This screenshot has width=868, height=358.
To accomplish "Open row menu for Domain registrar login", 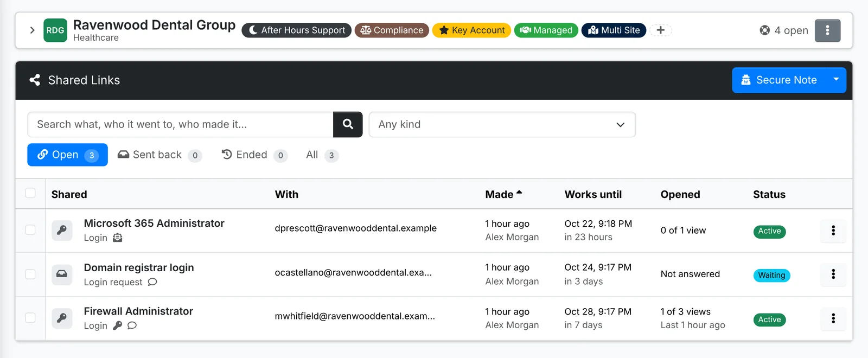I will pyautogui.click(x=833, y=274).
